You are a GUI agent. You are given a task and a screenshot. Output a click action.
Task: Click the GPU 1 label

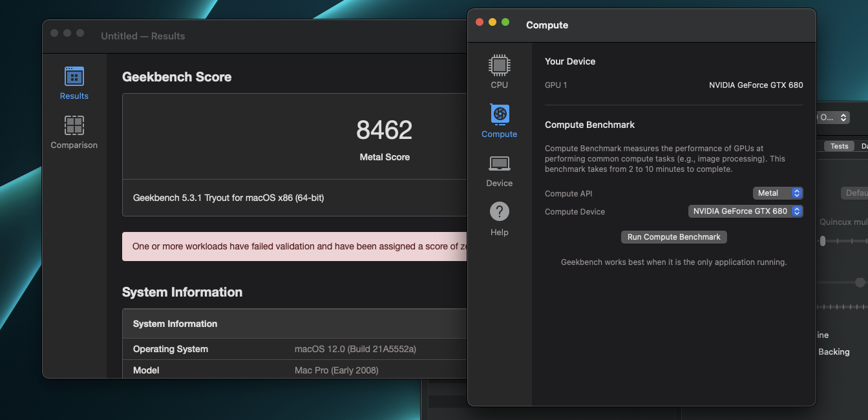point(556,85)
